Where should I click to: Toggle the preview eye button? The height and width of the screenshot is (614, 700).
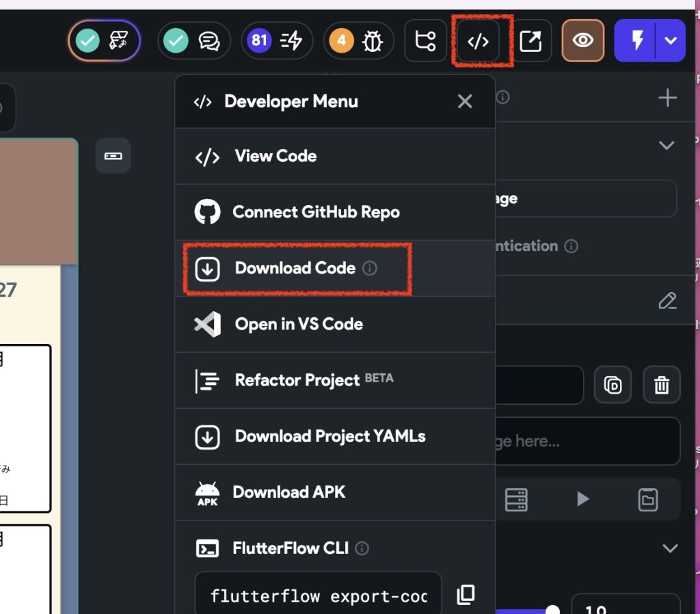pyautogui.click(x=582, y=41)
